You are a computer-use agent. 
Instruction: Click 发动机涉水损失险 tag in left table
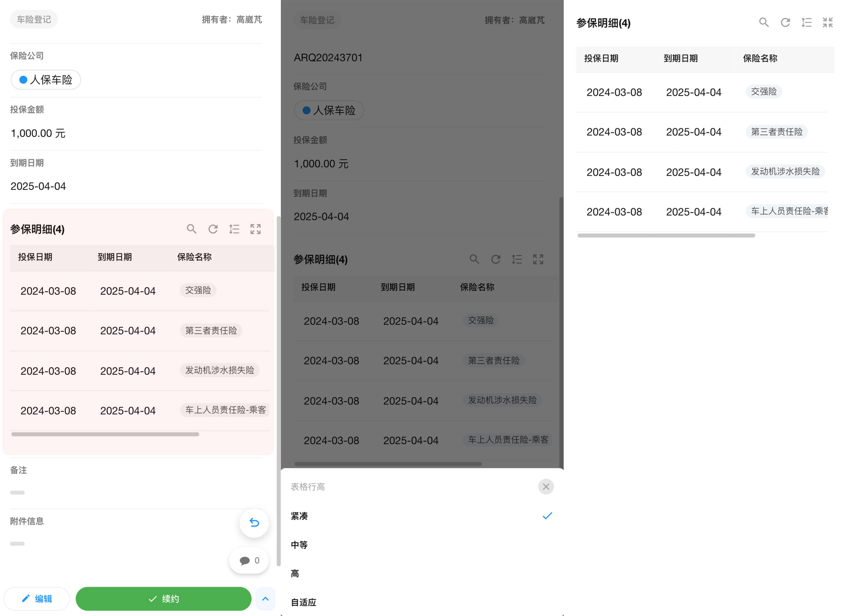tap(220, 370)
